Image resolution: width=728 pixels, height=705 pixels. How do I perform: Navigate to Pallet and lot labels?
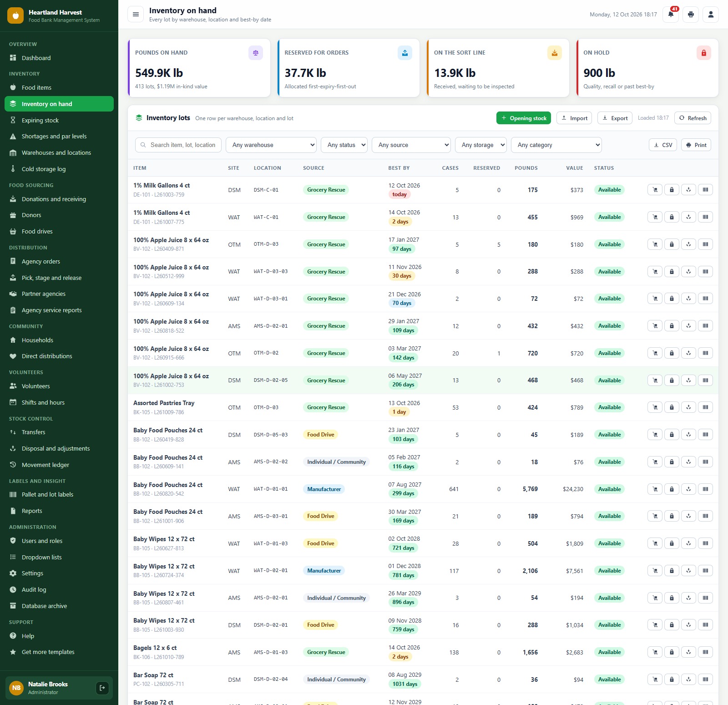(59, 494)
